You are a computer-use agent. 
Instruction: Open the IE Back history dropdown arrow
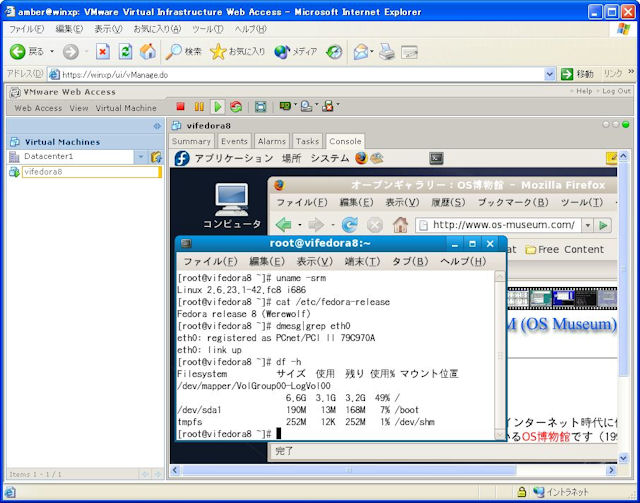click(x=52, y=52)
